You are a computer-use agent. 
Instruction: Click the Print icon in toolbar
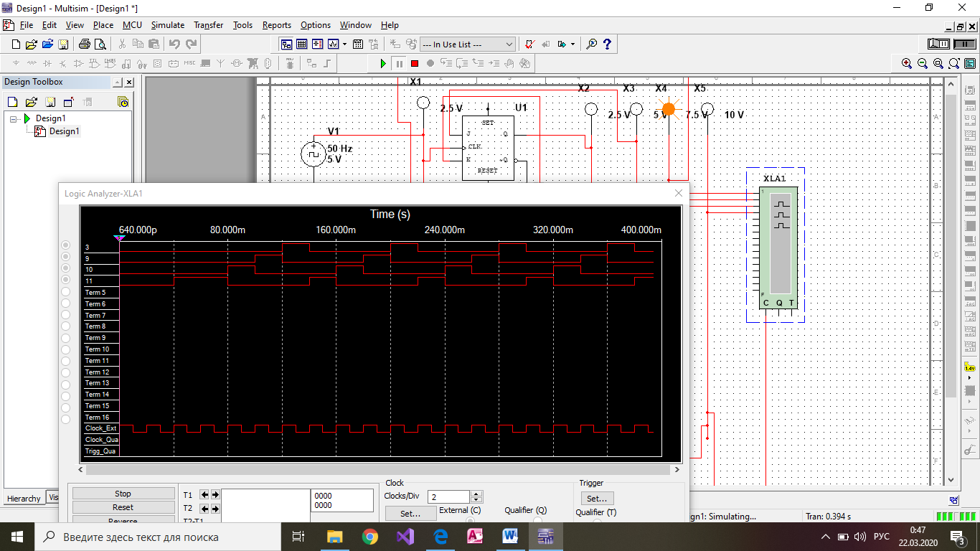click(84, 44)
